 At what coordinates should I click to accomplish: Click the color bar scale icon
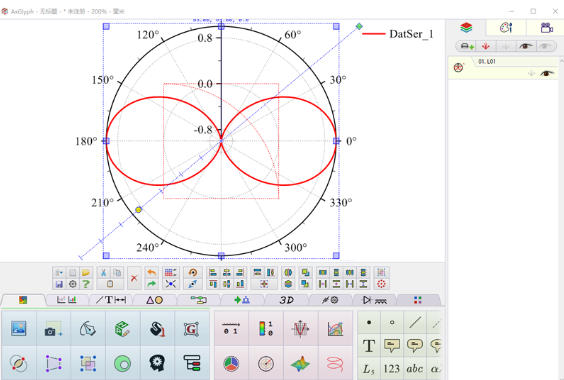pos(266,329)
